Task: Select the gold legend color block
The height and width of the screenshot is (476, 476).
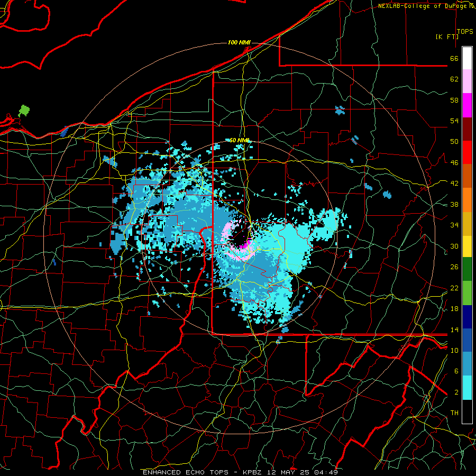Action: pyautogui.click(x=467, y=224)
